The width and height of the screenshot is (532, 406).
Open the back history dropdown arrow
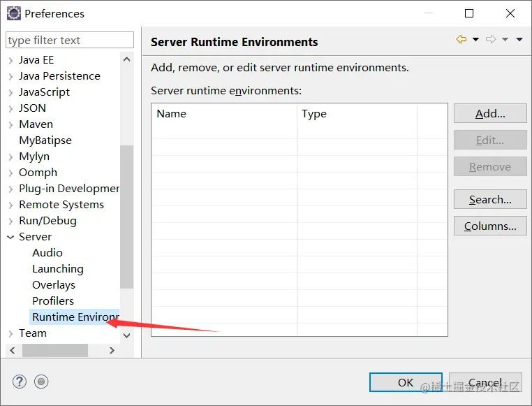[475, 39]
